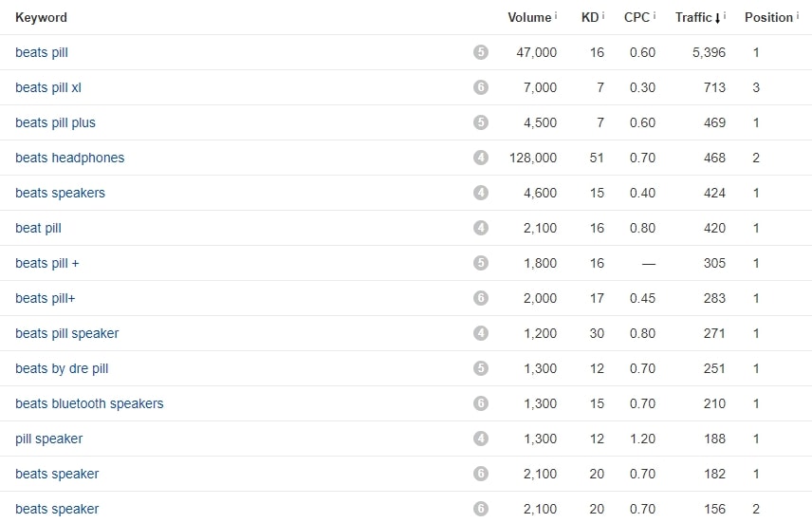Open the 'pill speaker' keyword link
Image resolution: width=812 pixels, height=523 pixels.
point(48,439)
